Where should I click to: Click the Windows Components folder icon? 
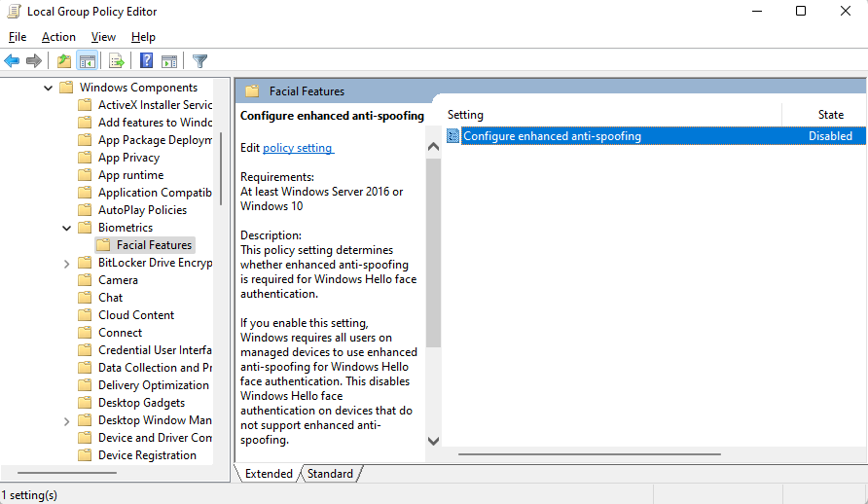[x=66, y=88]
